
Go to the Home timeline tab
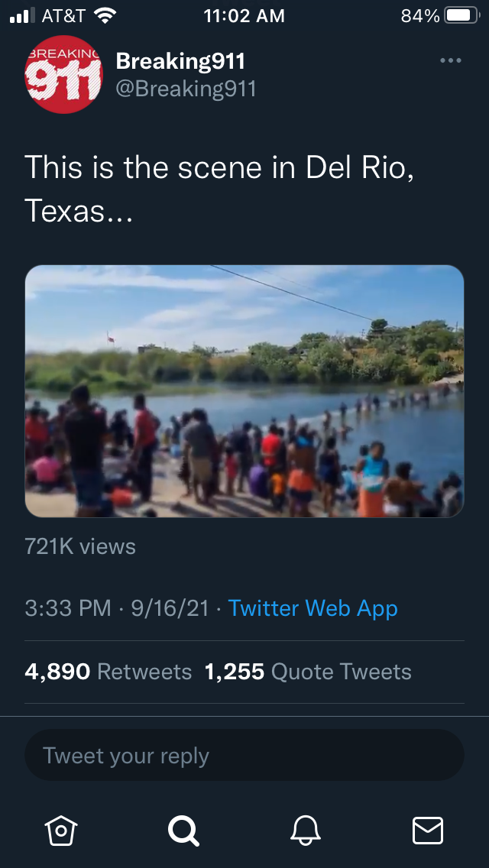[61, 830]
